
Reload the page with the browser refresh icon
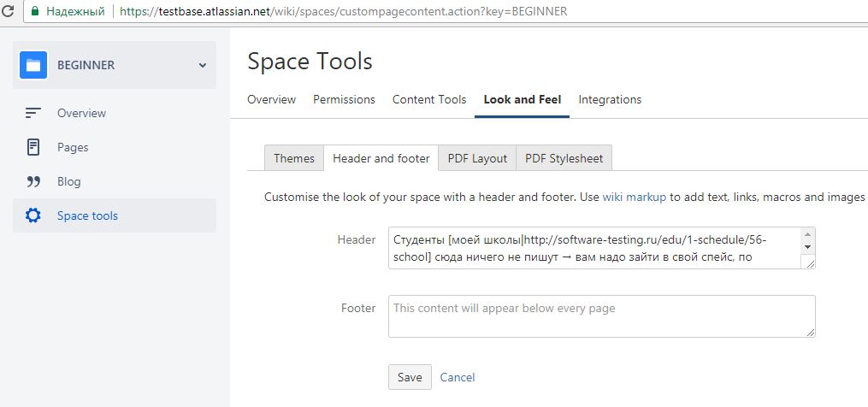8,11
